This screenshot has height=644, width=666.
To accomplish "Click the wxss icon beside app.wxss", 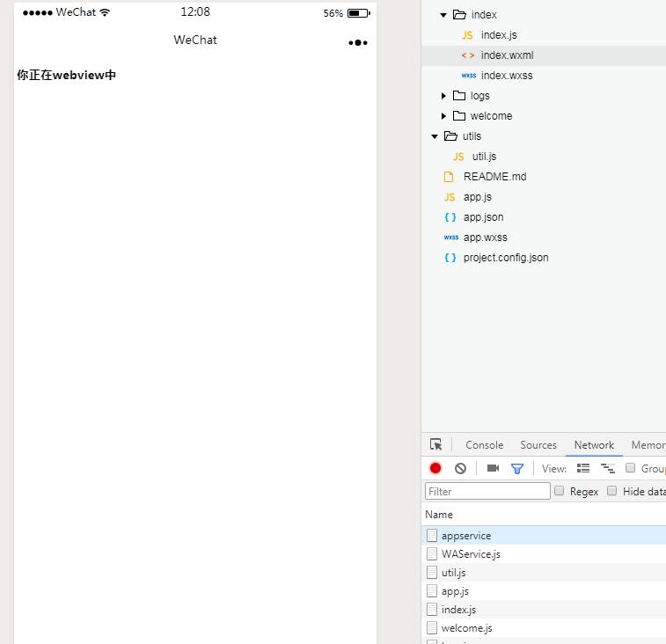I will pos(451,238).
